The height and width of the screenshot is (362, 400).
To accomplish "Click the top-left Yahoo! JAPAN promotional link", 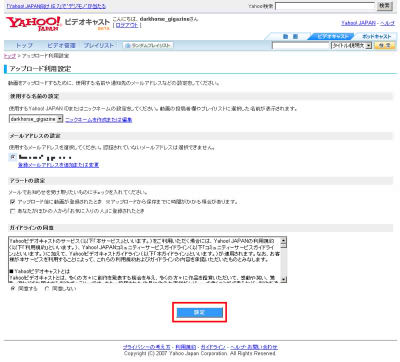I will [56, 6].
